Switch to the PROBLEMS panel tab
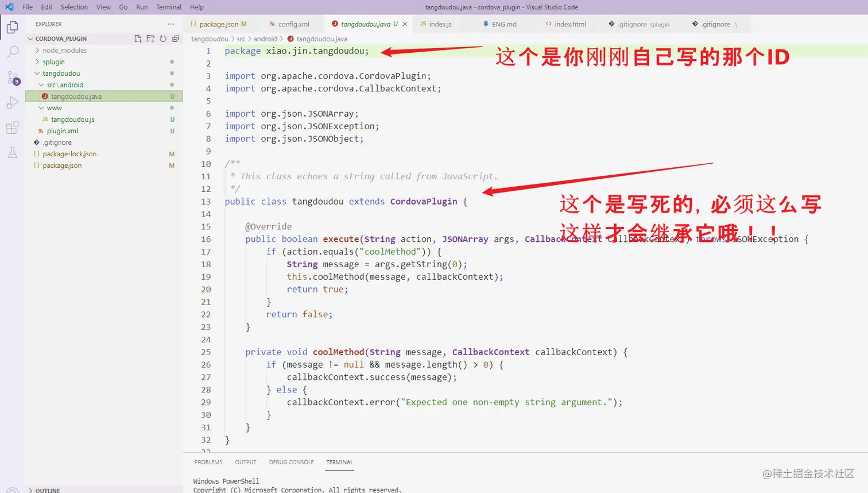This screenshot has width=868, height=493. (x=208, y=462)
